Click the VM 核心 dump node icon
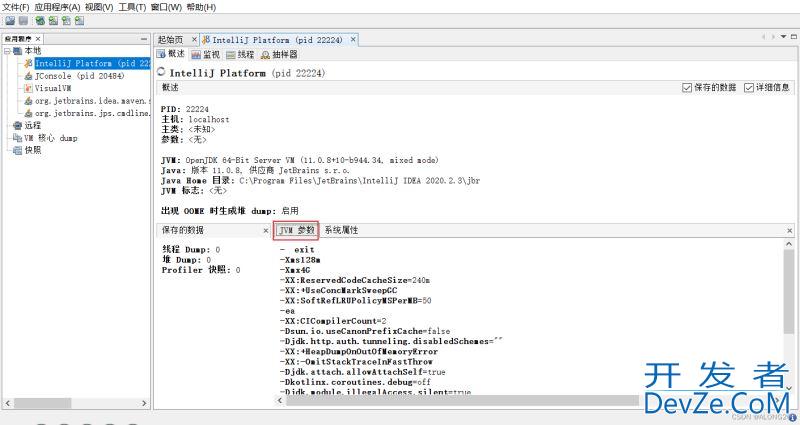The width and height of the screenshot is (800, 425). tap(17, 138)
